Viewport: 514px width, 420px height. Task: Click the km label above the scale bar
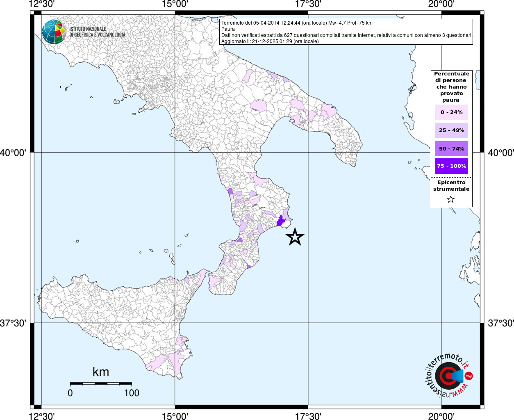101,372
